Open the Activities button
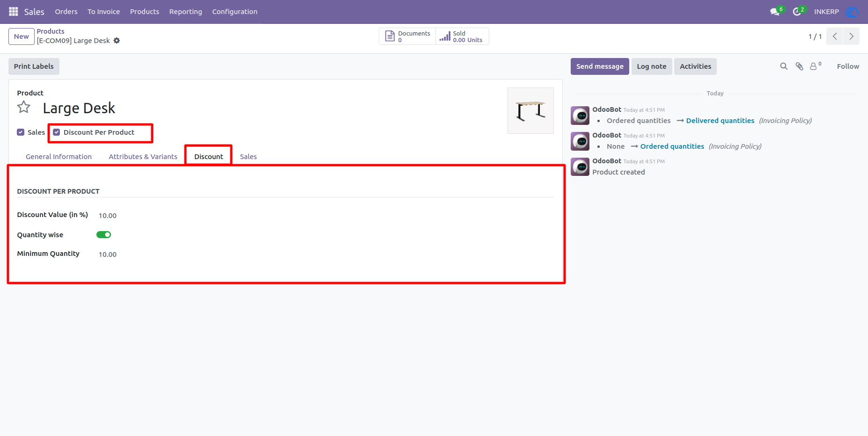Image resolution: width=868 pixels, height=436 pixels. (695, 66)
